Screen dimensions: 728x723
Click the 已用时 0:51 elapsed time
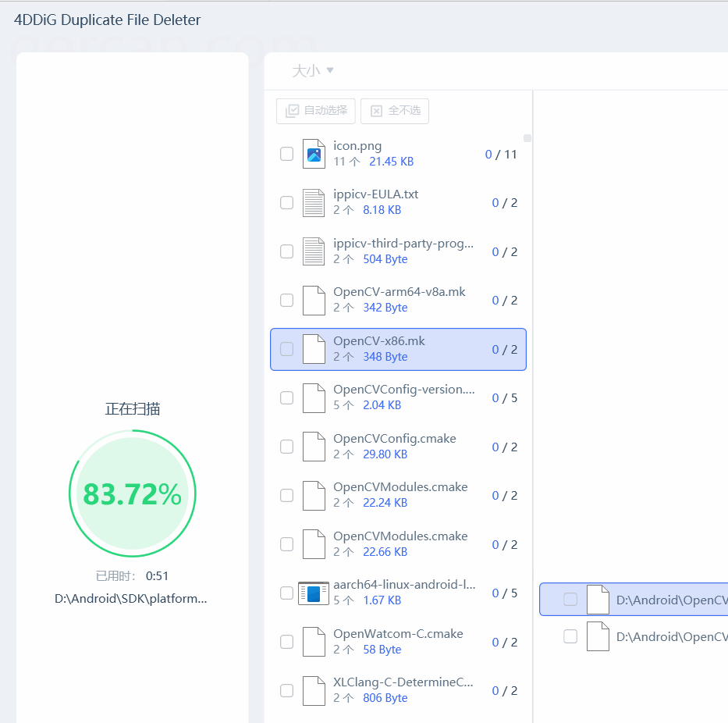pos(133,576)
